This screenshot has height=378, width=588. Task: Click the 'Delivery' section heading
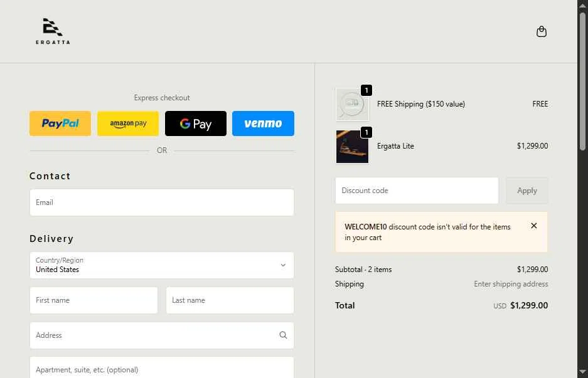coord(51,239)
